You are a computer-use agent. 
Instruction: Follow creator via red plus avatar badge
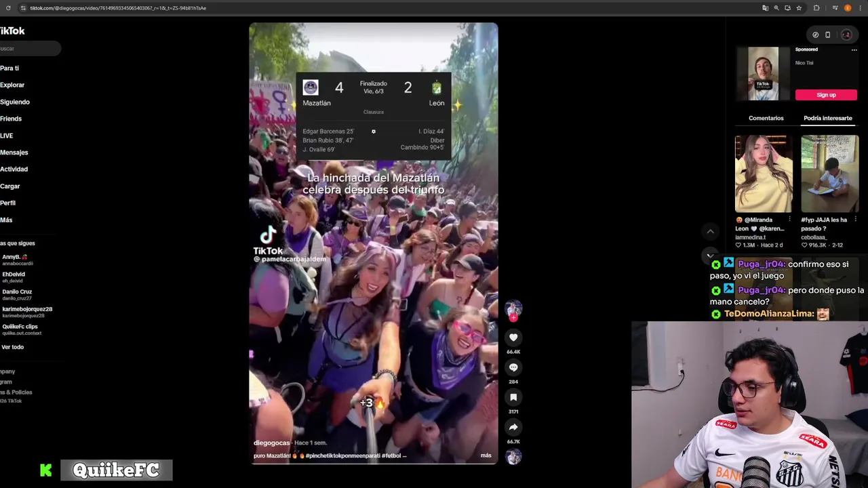click(x=513, y=317)
